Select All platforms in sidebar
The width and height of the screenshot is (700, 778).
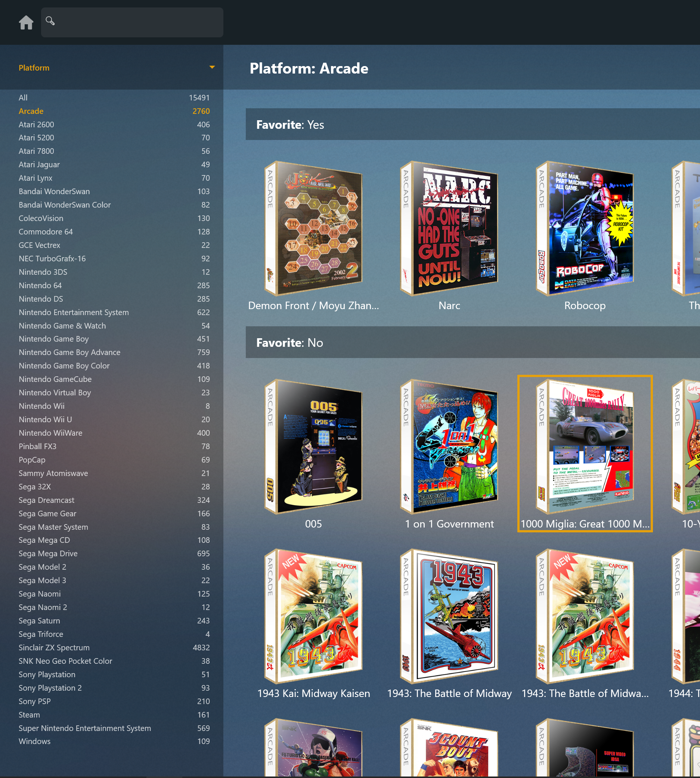click(x=114, y=98)
